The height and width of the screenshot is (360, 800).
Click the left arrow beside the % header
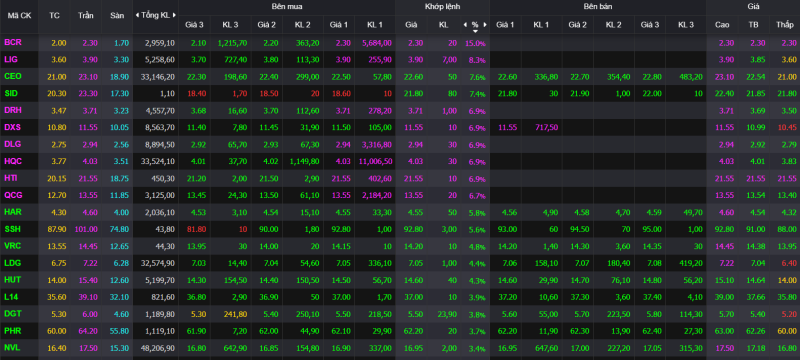click(465, 24)
